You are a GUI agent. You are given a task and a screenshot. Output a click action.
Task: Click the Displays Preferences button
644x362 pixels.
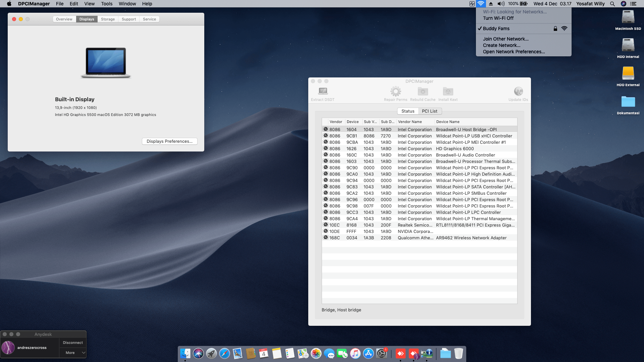point(169,141)
